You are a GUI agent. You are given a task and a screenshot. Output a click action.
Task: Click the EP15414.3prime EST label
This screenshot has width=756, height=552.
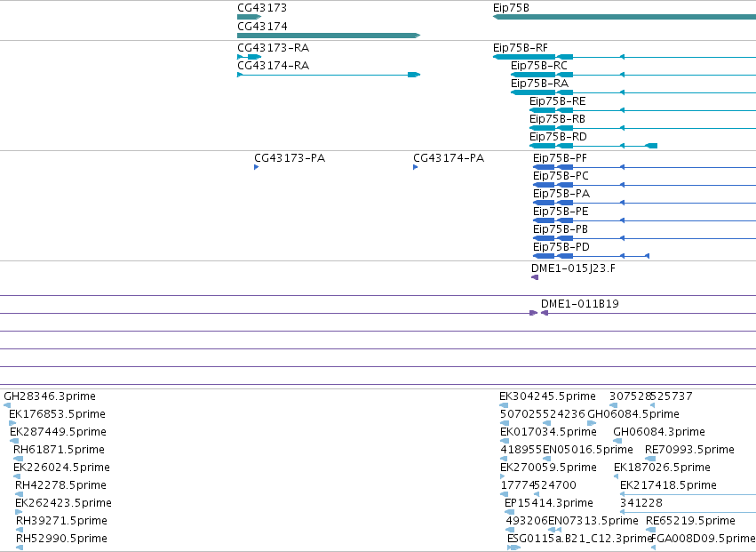549,503
